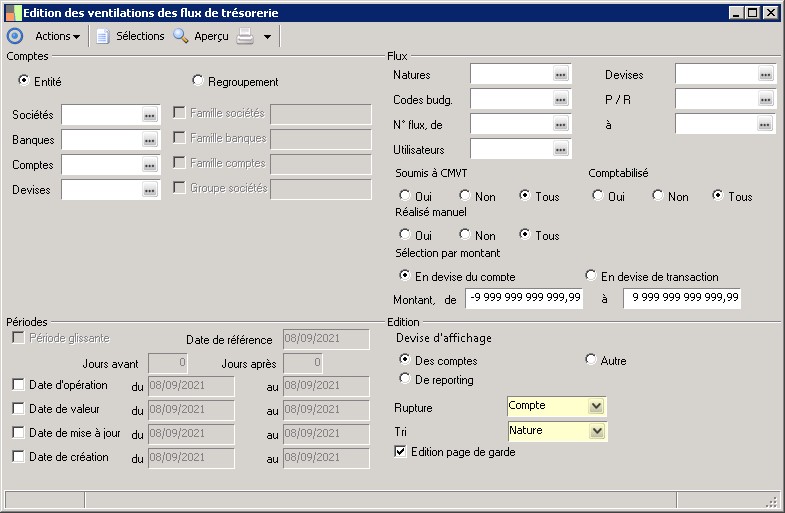Expand the Rupture dropdown

pos(596,406)
